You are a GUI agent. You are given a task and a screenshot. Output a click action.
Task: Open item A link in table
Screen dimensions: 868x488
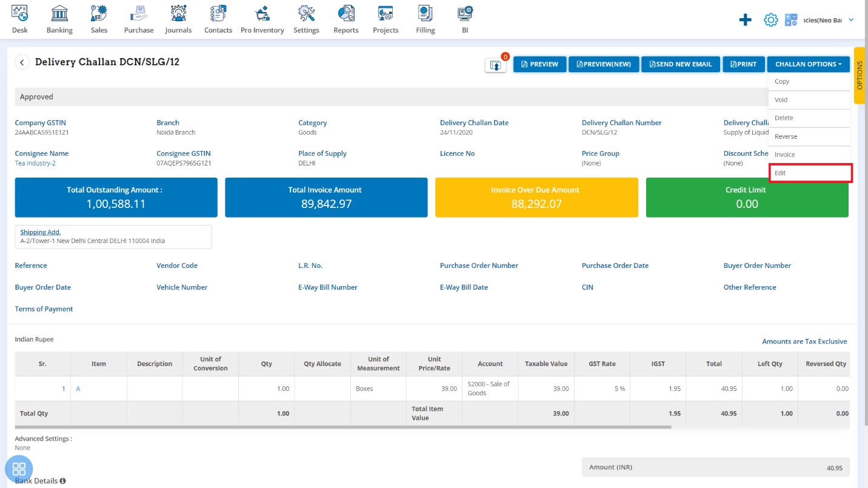(x=78, y=389)
